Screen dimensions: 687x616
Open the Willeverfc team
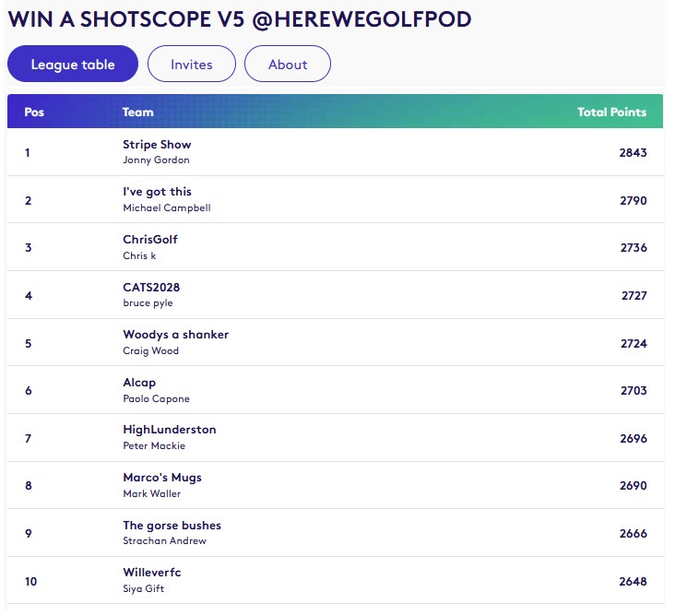coord(151,573)
